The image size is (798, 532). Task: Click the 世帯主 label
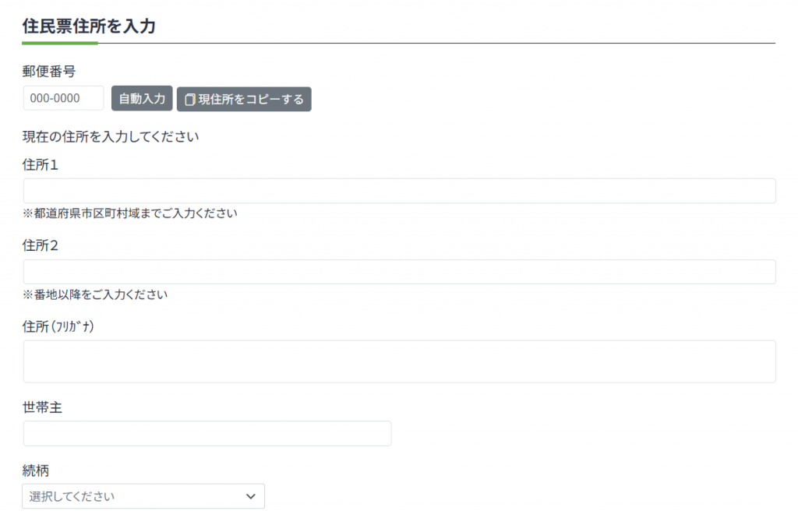(x=43, y=407)
